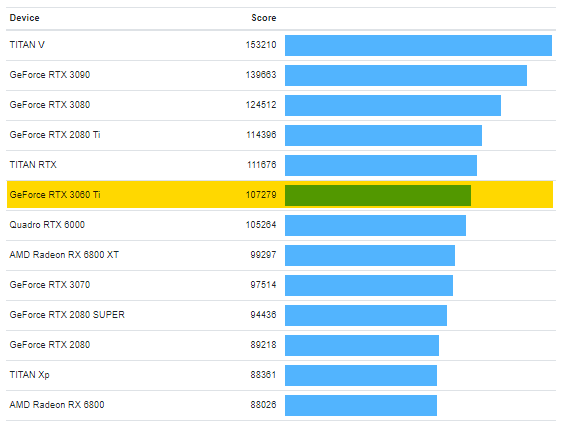Viewport: 564px width, 422px height.
Task: Select GeForce RTX 3080 device name
Action: pyautogui.click(x=50, y=105)
